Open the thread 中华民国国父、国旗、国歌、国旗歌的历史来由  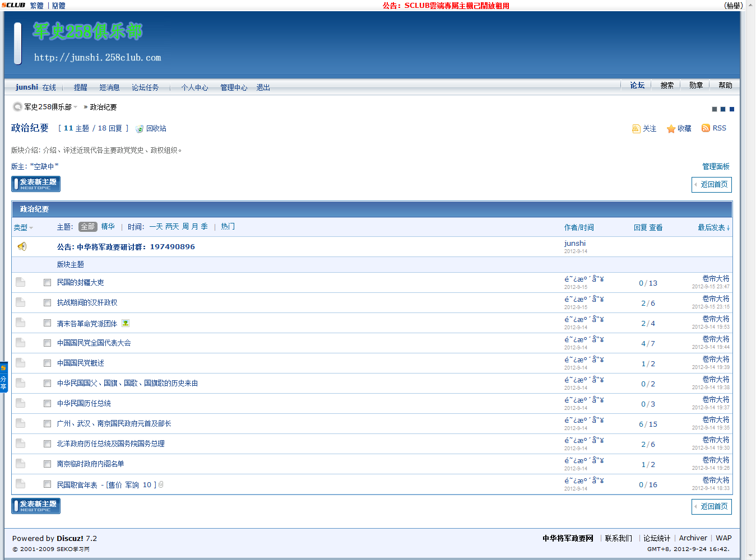(127, 383)
